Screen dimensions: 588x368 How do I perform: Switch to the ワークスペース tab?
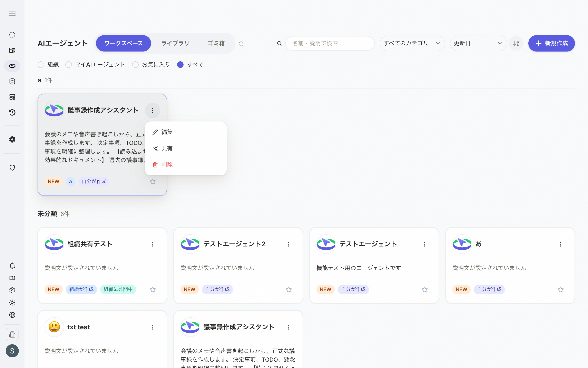tap(124, 43)
